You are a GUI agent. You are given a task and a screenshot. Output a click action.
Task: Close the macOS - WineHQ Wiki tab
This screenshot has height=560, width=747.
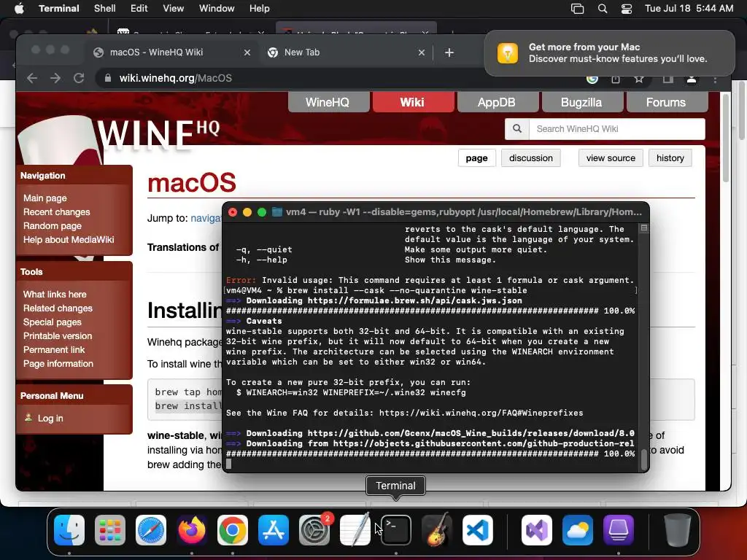[247, 52]
